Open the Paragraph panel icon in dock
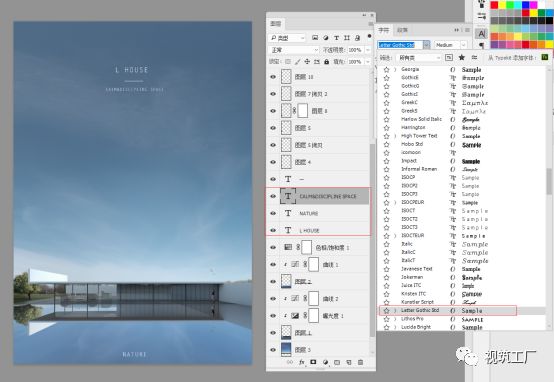The width and height of the screenshot is (554, 382). [481, 45]
